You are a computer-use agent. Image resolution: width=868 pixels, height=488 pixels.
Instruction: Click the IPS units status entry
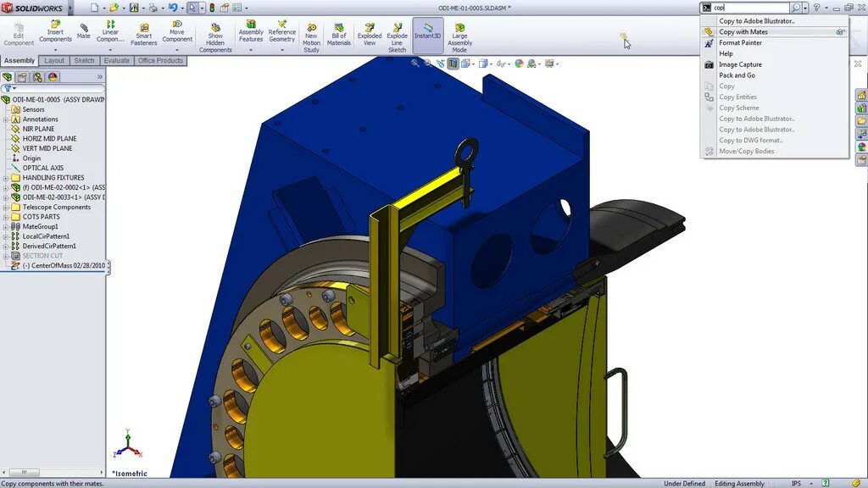796,484
